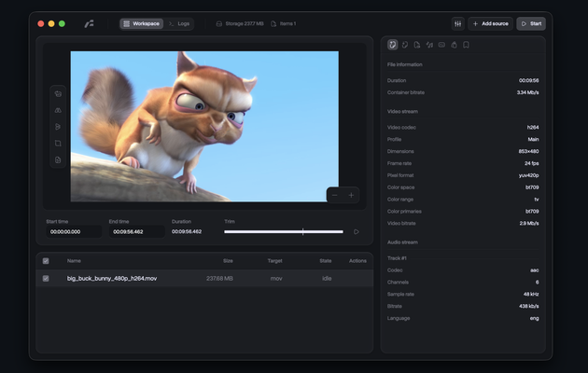
Task: Open the video file tab icon in right panel
Action: (x=417, y=45)
